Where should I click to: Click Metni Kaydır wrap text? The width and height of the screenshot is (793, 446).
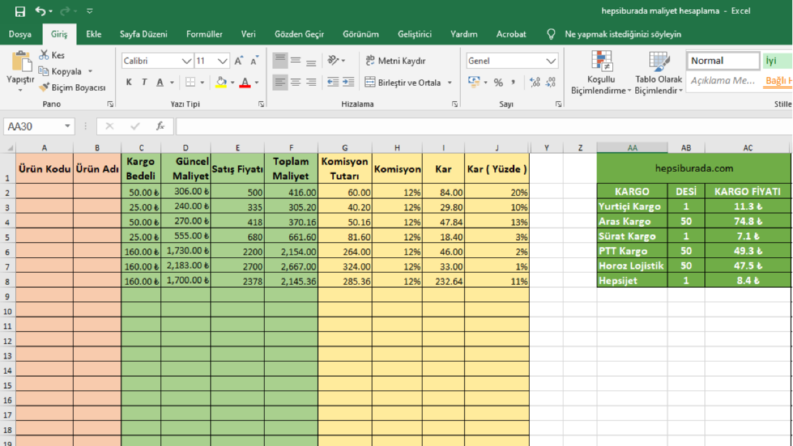(x=395, y=61)
